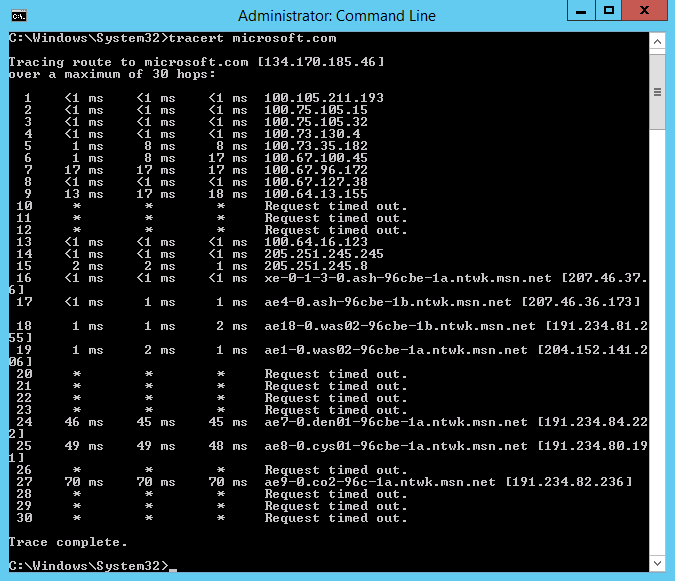Image resolution: width=675 pixels, height=581 pixels.
Task: Click hop 3 address '100.75.105.32'
Action: (316, 122)
